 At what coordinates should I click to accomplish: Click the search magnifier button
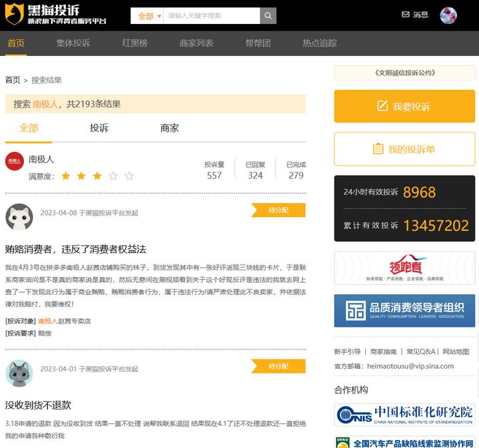pyautogui.click(x=268, y=15)
